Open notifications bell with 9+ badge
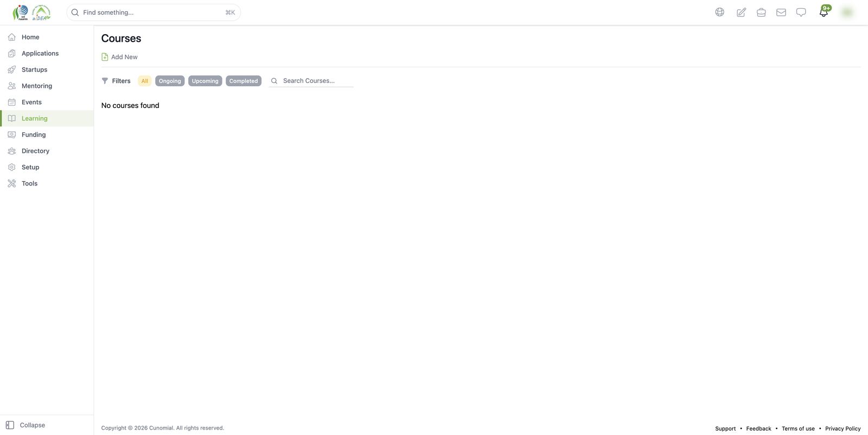The width and height of the screenshot is (868, 435). coord(824,11)
